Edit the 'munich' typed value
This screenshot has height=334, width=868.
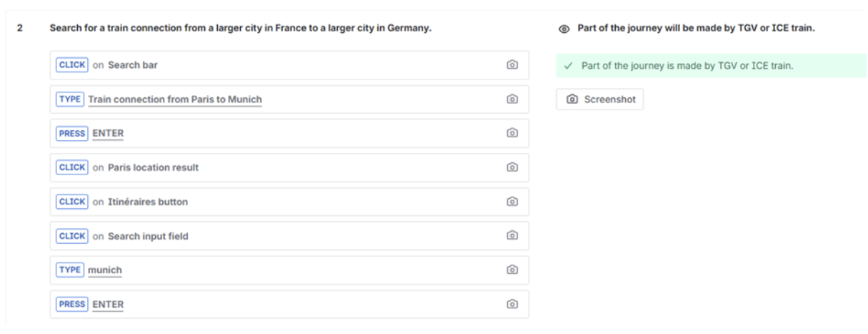(x=105, y=270)
